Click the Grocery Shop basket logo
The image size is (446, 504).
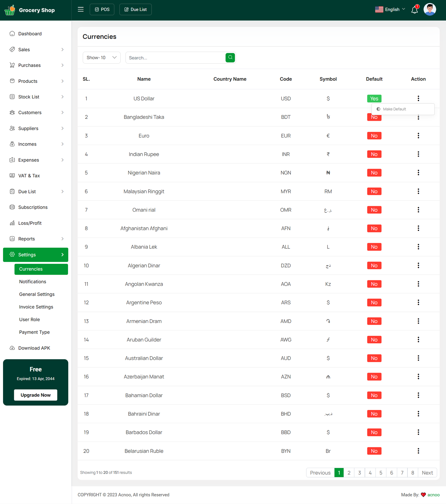point(10,10)
